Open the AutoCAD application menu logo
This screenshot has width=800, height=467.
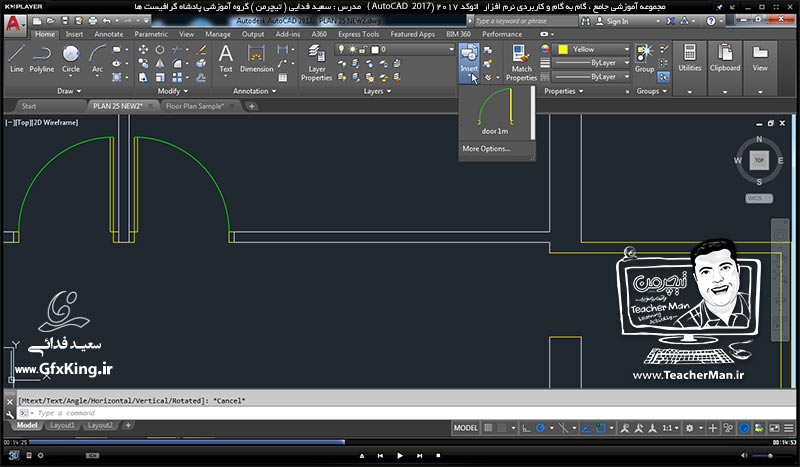coord(14,24)
